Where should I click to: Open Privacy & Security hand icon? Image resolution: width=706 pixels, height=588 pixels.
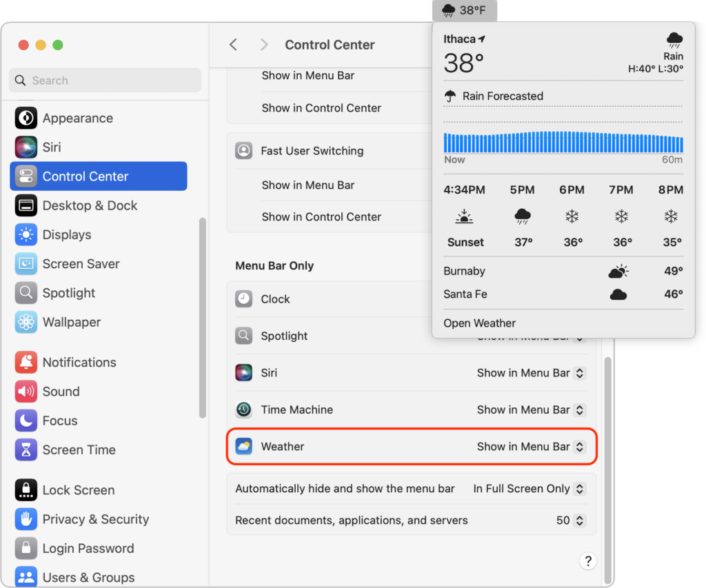(x=26, y=519)
